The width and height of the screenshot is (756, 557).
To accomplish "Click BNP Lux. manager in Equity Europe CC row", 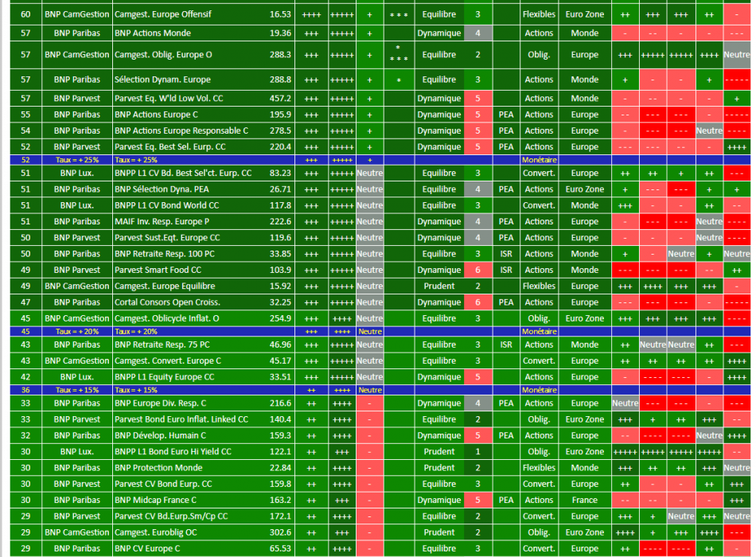I will tap(77, 377).
